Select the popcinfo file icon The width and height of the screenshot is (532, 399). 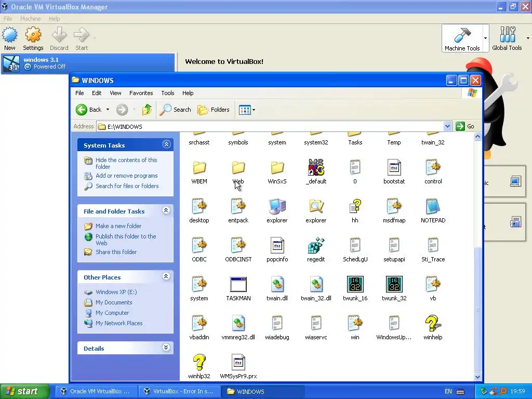pos(277,246)
